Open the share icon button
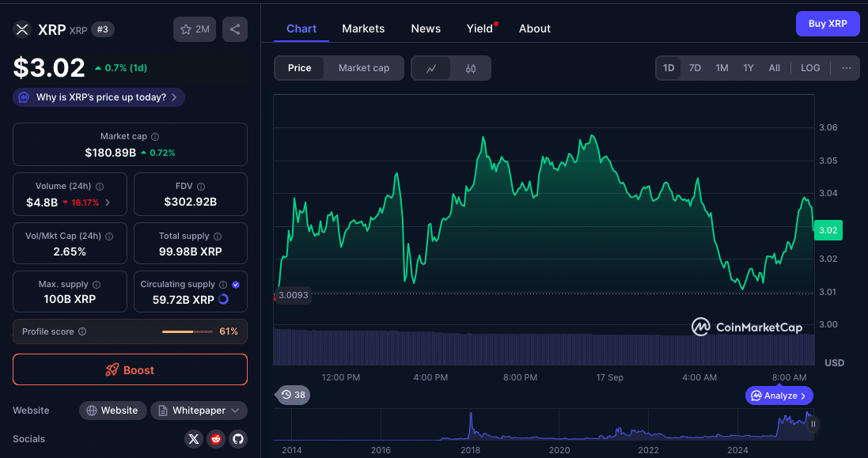868x458 pixels. pos(235,29)
